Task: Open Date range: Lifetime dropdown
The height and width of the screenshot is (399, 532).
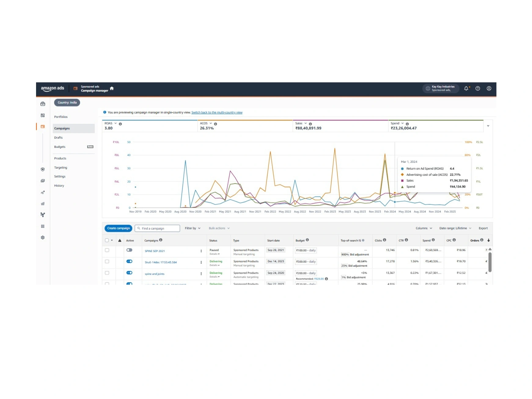Action: click(x=455, y=228)
